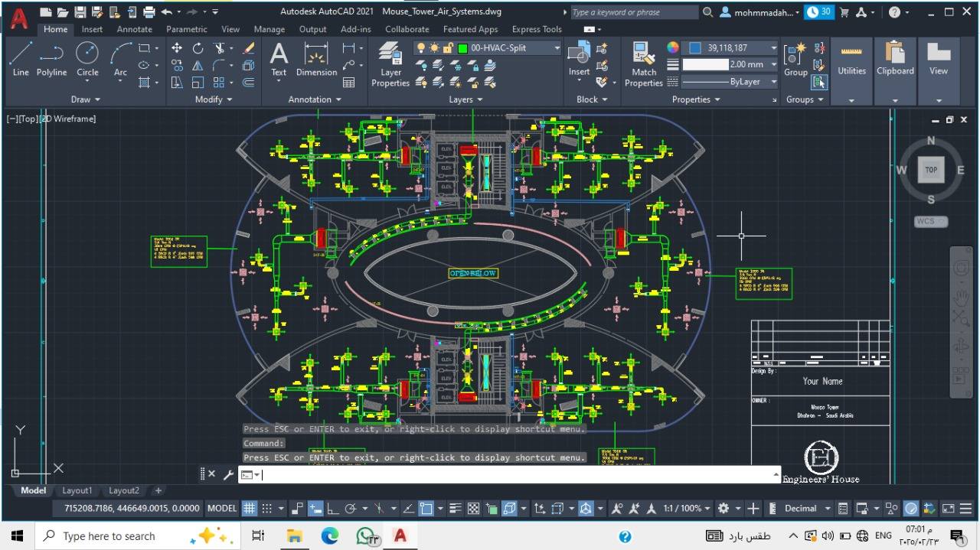Switch to the Layout1 tab
The image size is (980, 550).
[77, 490]
